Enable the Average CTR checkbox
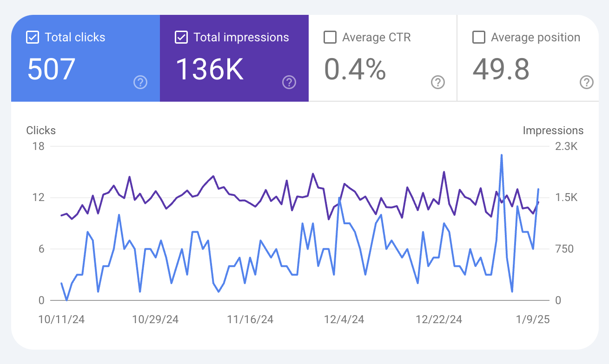The height and width of the screenshot is (364, 609). pos(330,37)
